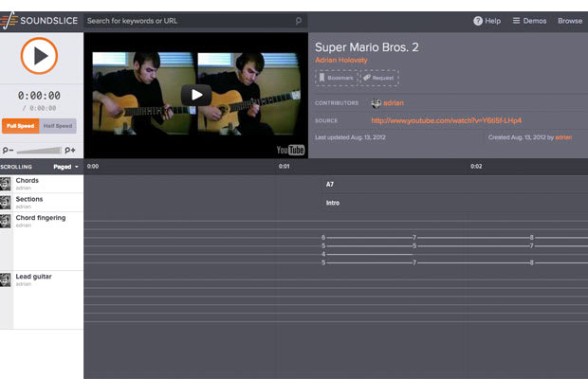This screenshot has width=588, height=379.
Task: Click the large orange play button
Action: pyautogui.click(x=39, y=56)
